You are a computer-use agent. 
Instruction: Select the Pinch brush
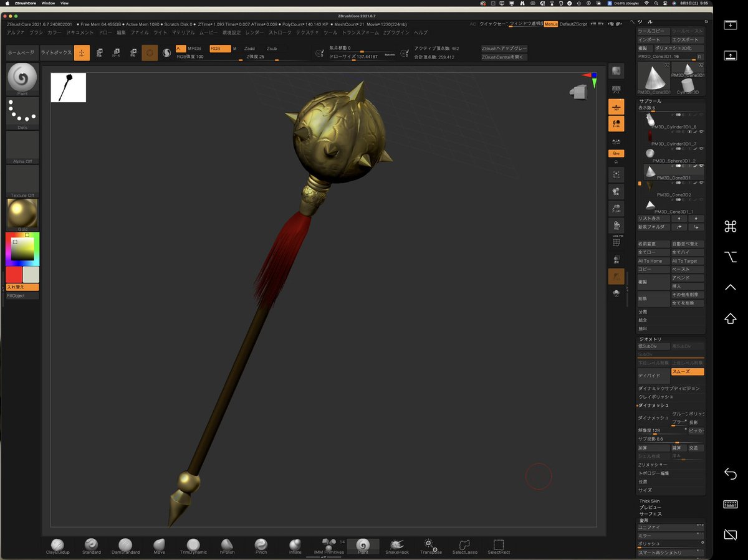[x=261, y=546]
